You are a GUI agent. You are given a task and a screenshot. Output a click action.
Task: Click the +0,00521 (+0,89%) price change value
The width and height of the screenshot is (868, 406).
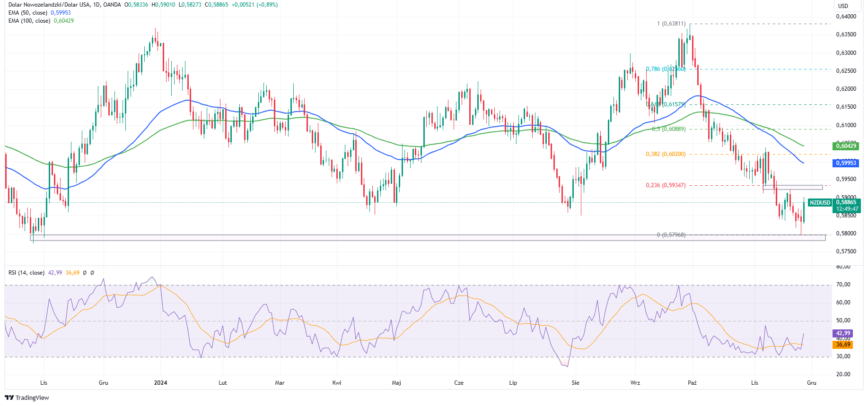[254, 5]
